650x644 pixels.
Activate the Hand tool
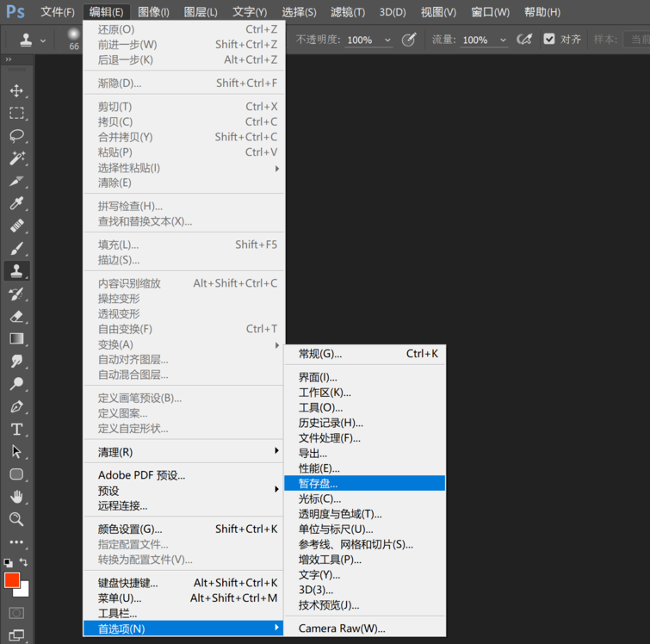[x=16, y=497]
